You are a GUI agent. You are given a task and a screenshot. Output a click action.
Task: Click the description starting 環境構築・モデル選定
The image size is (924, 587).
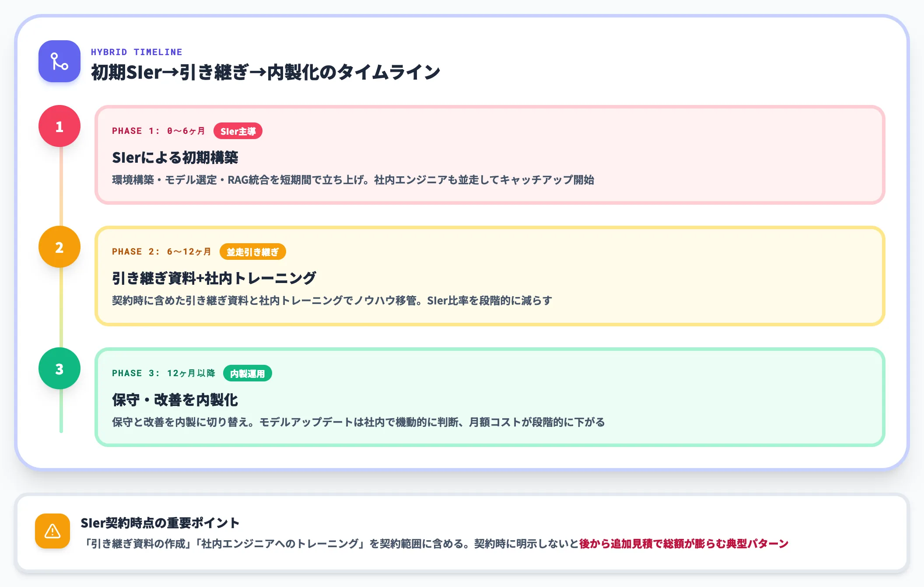(353, 180)
